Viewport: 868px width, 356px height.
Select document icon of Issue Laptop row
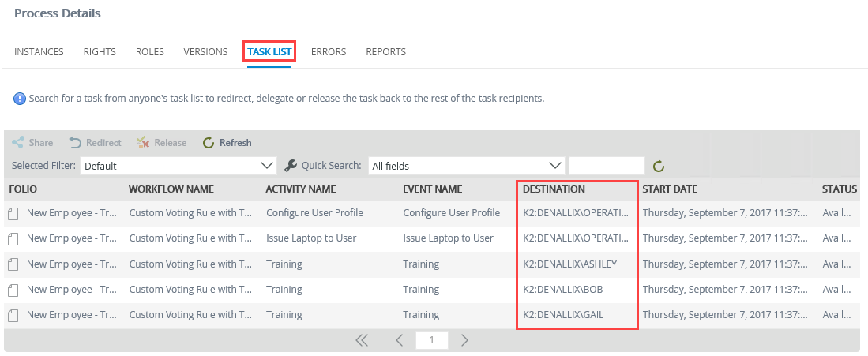(x=14, y=238)
